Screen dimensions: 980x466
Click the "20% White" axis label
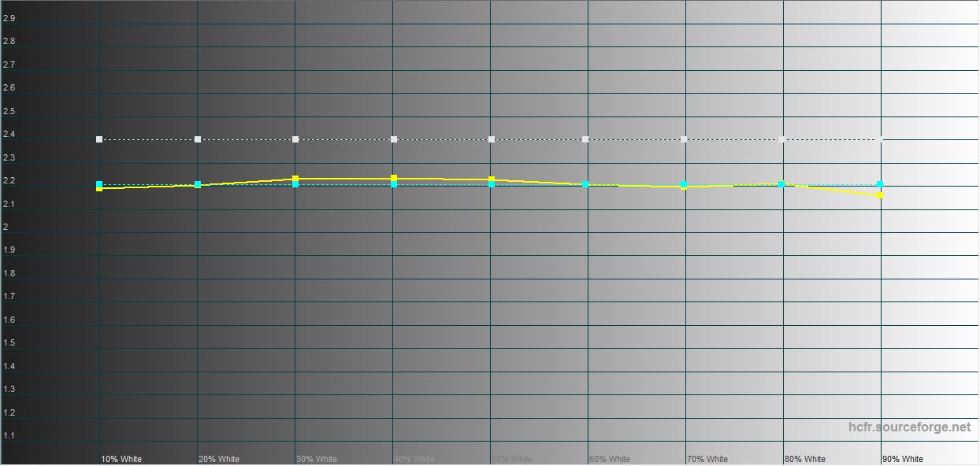click(x=219, y=459)
